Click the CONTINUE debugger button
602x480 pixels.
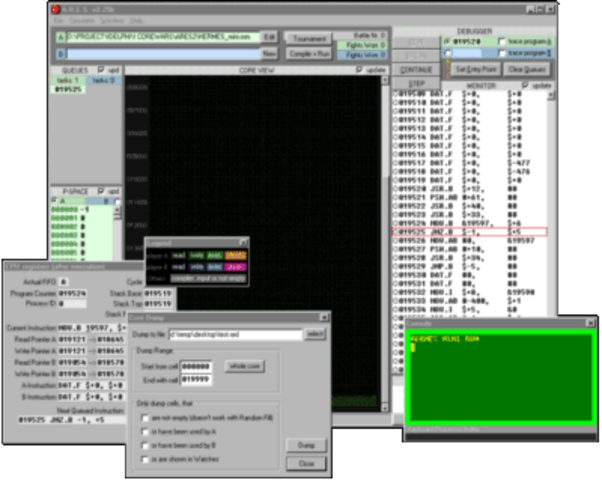tap(416, 70)
